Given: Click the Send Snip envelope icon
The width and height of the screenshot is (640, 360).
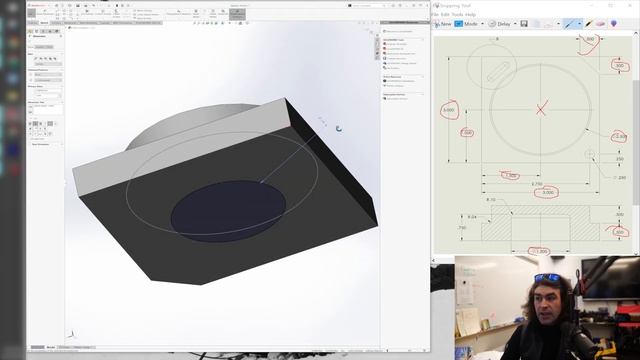Looking at the screenshot, I should click(549, 24).
